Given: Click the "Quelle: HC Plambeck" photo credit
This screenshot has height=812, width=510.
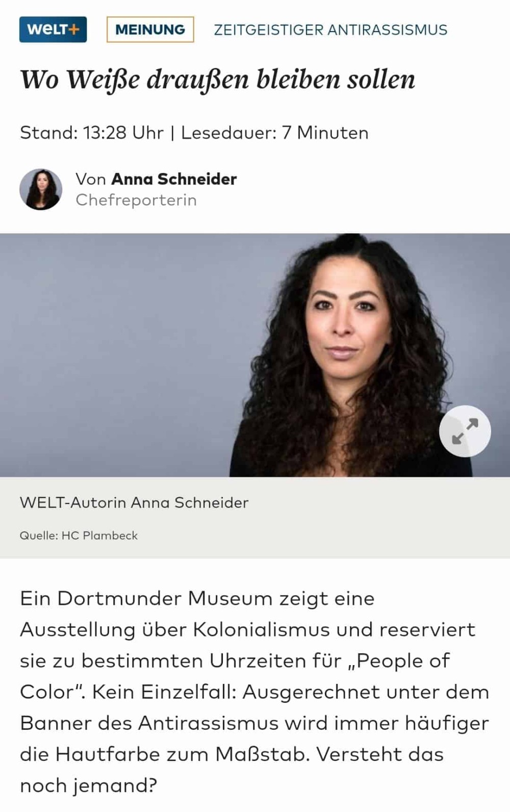Looking at the screenshot, I should click(x=79, y=536).
